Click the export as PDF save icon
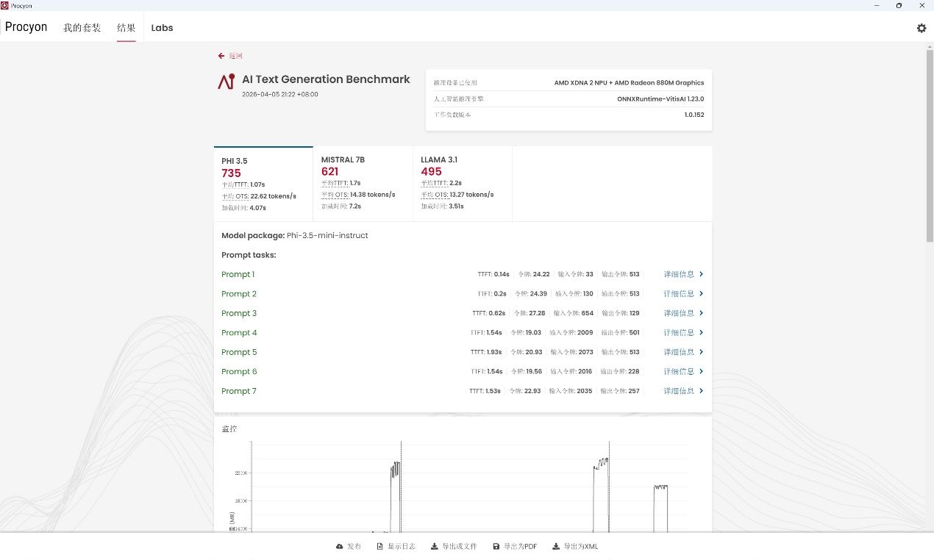934x560 pixels. pyautogui.click(x=496, y=547)
